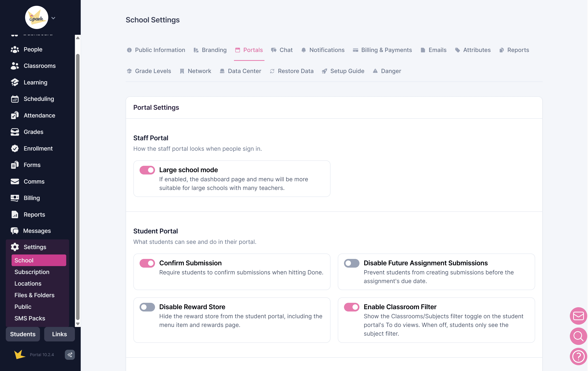
Task: Click the Spark school logo
Action: (x=37, y=17)
